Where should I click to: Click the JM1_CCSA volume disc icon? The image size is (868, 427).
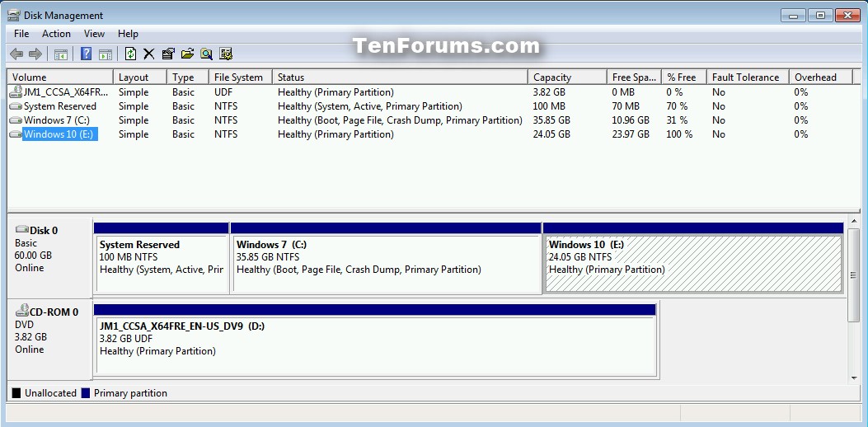(x=16, y=92)
